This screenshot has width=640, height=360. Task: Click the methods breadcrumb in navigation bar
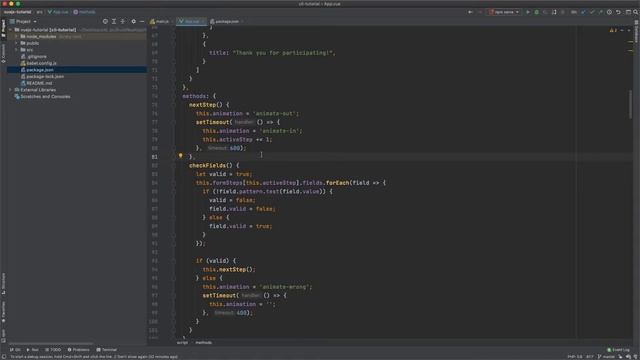click(x=84, y=12)
